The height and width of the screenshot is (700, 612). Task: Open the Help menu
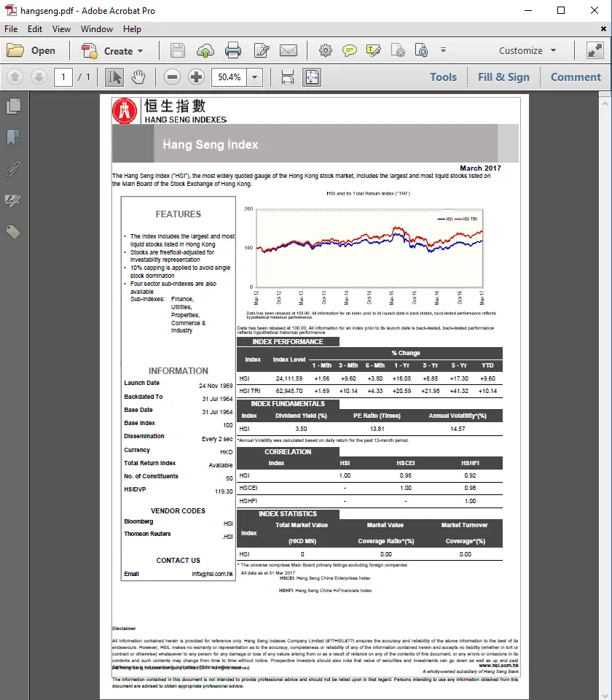click(x=132, y=29)
